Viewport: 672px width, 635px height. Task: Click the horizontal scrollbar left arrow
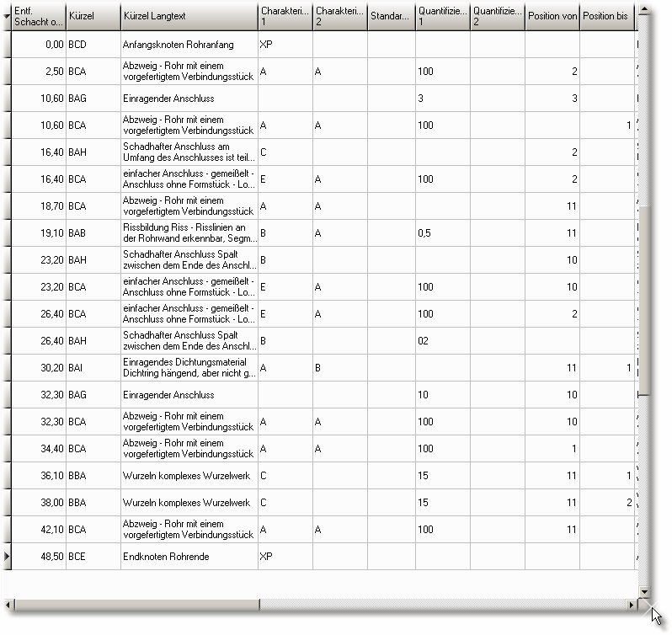tap(8, 605)
